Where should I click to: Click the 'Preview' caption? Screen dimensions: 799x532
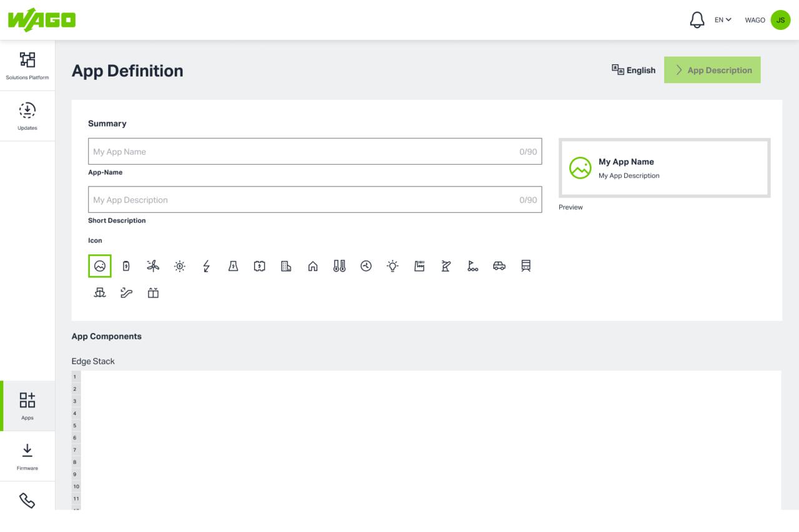click(571, 207)
